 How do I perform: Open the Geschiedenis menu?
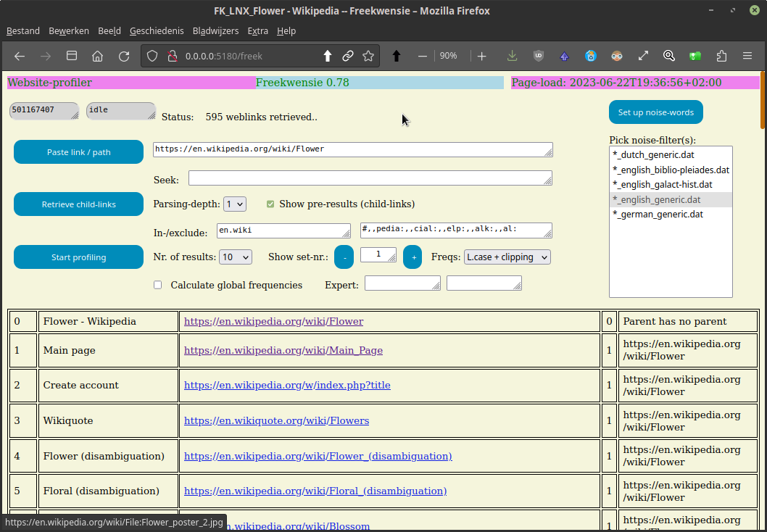(157, 31)
